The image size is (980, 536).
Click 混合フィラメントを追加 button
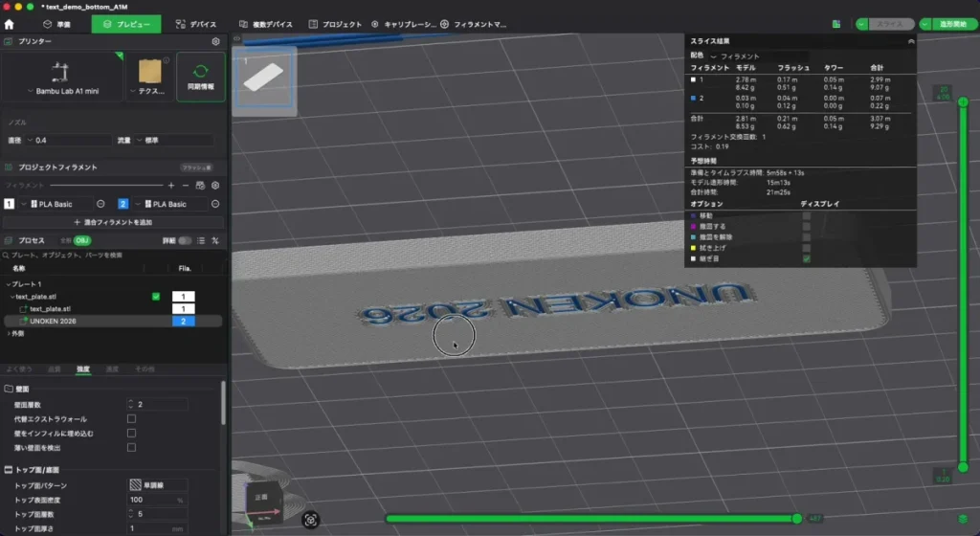(x=113, y=222)
